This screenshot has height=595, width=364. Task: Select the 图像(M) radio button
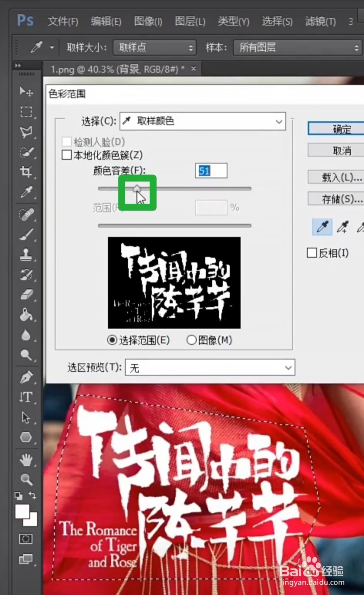tap(191, 340)
